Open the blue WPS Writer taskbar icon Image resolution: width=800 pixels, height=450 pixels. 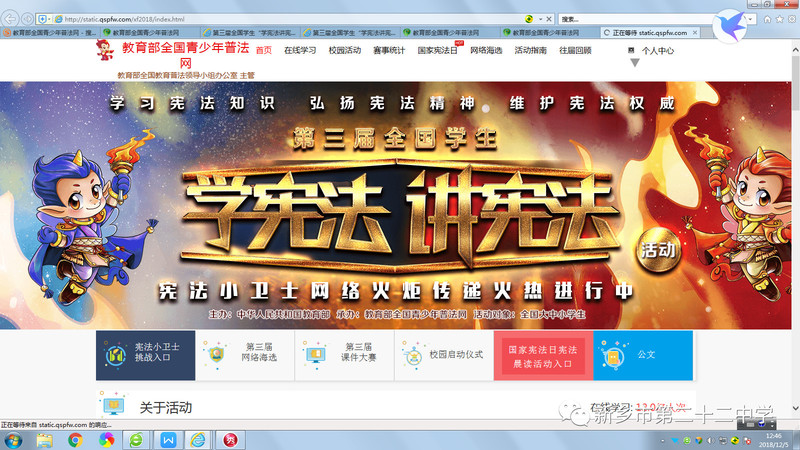click(x=168, y=440)
